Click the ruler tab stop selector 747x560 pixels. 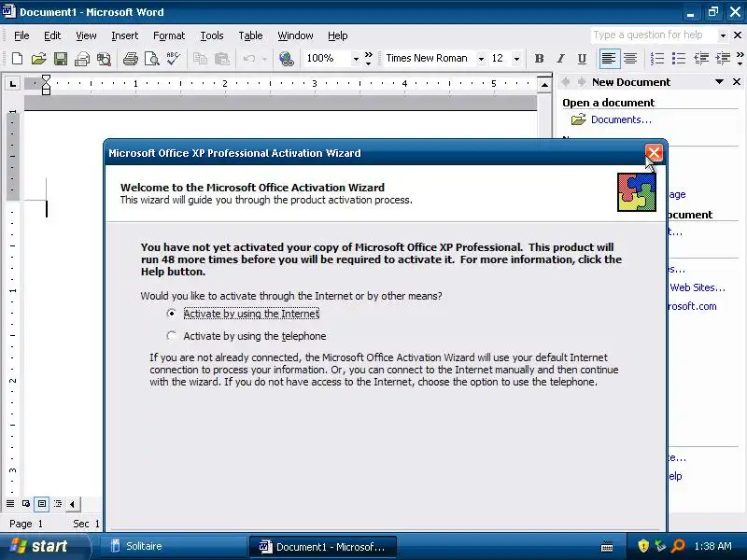tap(12, 84)
